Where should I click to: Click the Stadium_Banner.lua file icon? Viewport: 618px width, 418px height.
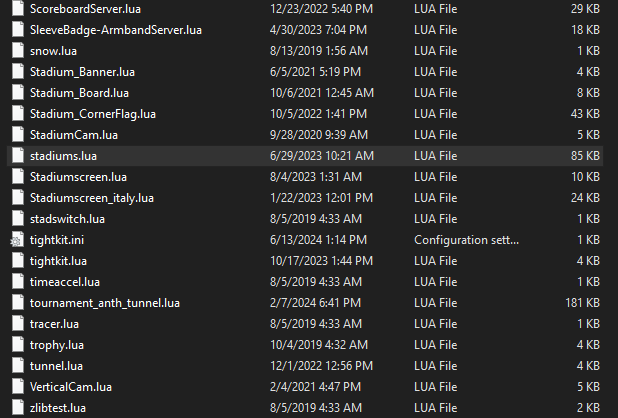(x=18, y=72)
